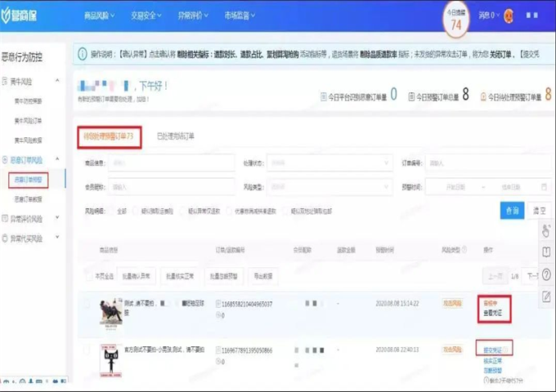Click the book guide floating icon

pyautogui.click(x=546, y=252)
